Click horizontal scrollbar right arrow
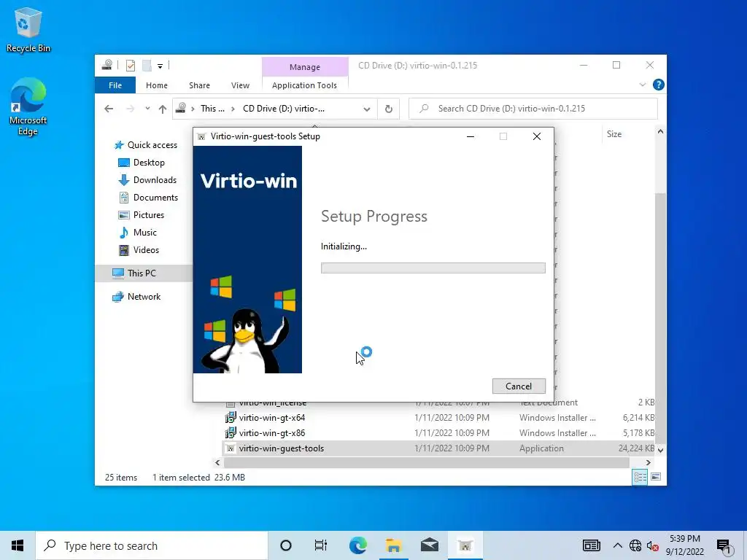Viewport: 747px width, 560px height. (649, 462)
